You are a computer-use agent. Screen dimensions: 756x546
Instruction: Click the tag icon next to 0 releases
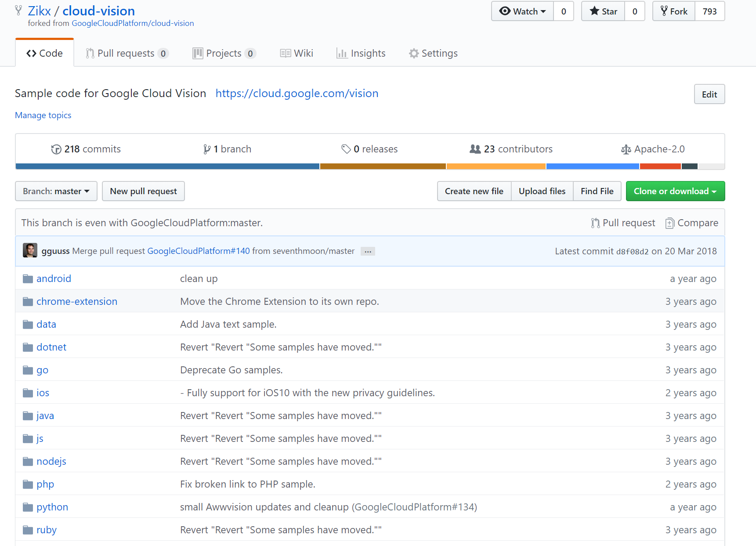(x=346, y=149)
